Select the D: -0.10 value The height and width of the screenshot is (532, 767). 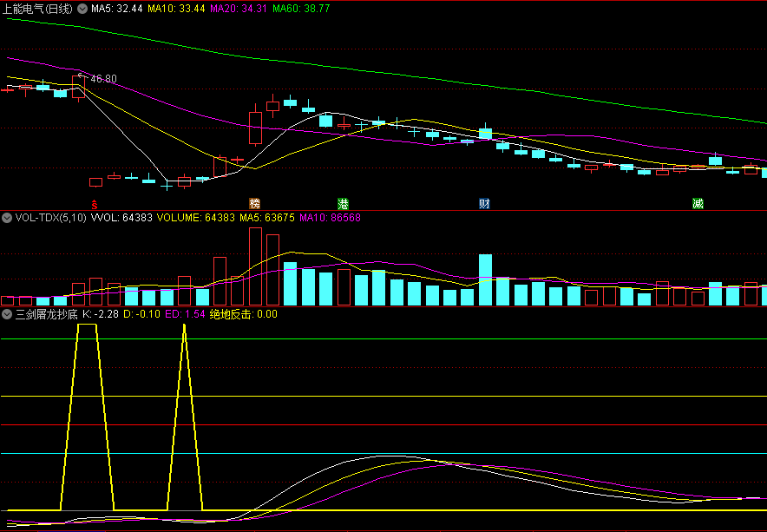pos(141,314)
